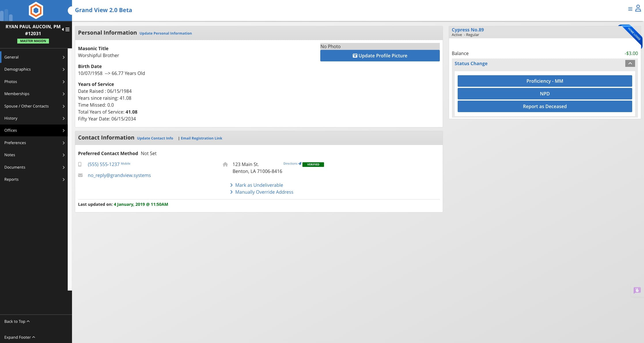Viewport: 644px width, 343px height.
Task: Click the top-right hamburger menu icon
Action: 630,9
